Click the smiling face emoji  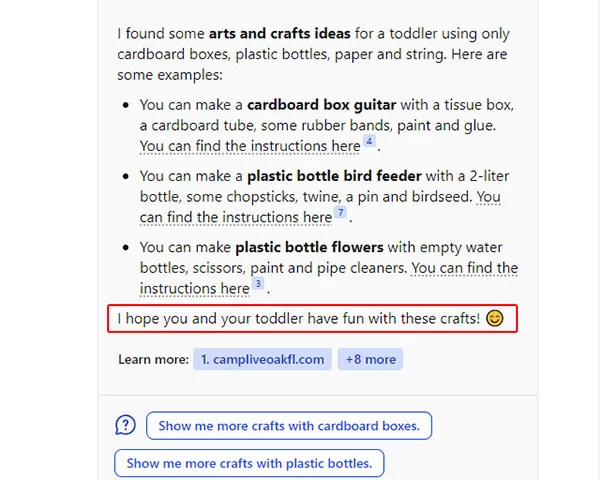tap(494, 318)
